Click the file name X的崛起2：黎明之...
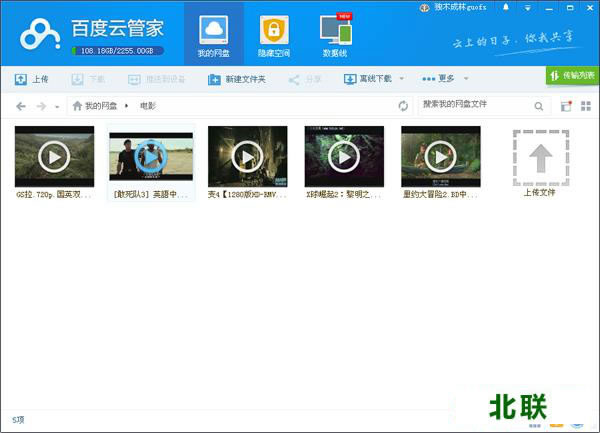The width and height of the screenshot is (600, 433). [x=344, y=194]
